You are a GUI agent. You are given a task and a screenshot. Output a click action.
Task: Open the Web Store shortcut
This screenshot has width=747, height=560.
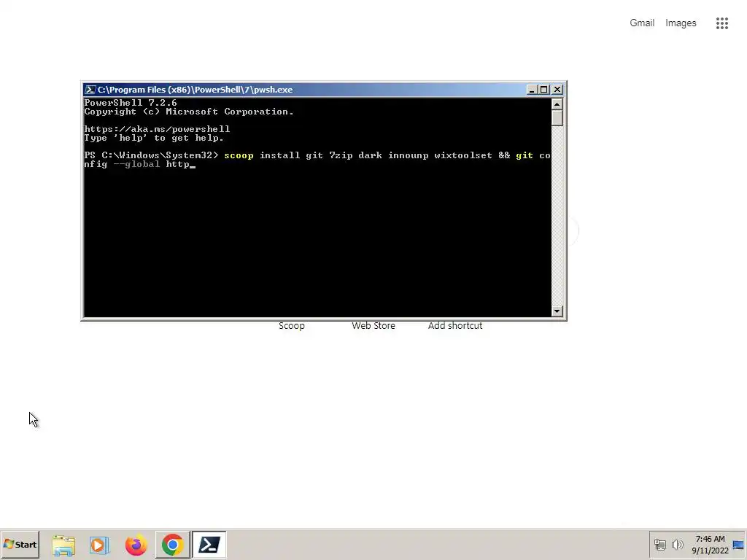(x=373, y=326)
